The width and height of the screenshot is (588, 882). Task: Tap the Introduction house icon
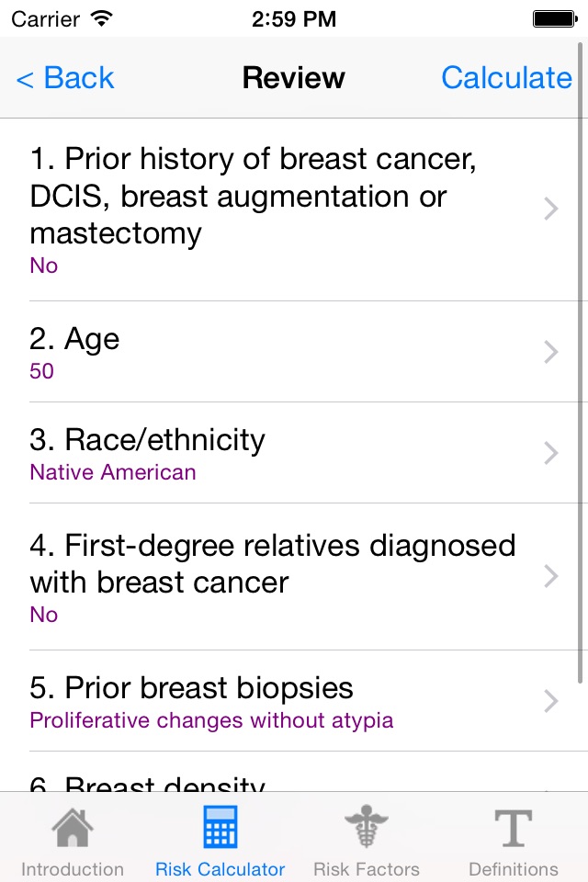click(73, 827)
